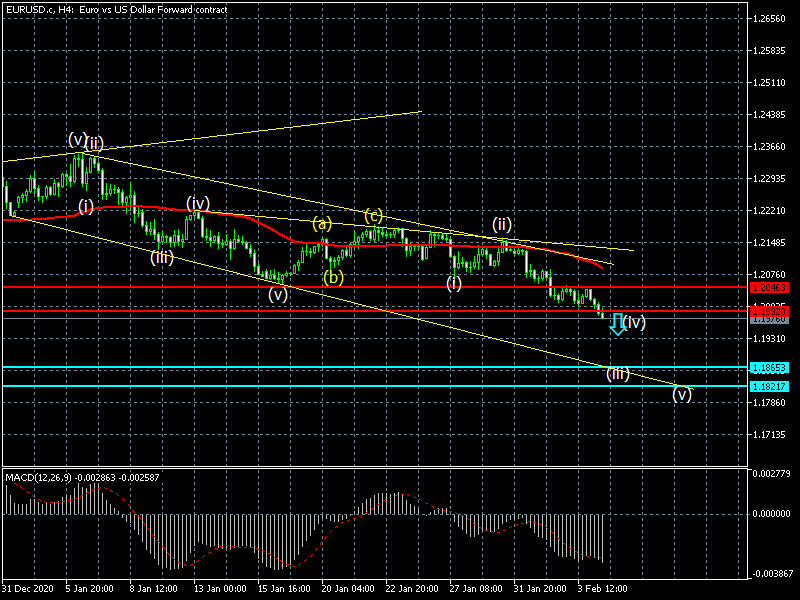Click the 1.21485 price scale value
This screenshot has height=600, width=800.
[x=769, y=243]
